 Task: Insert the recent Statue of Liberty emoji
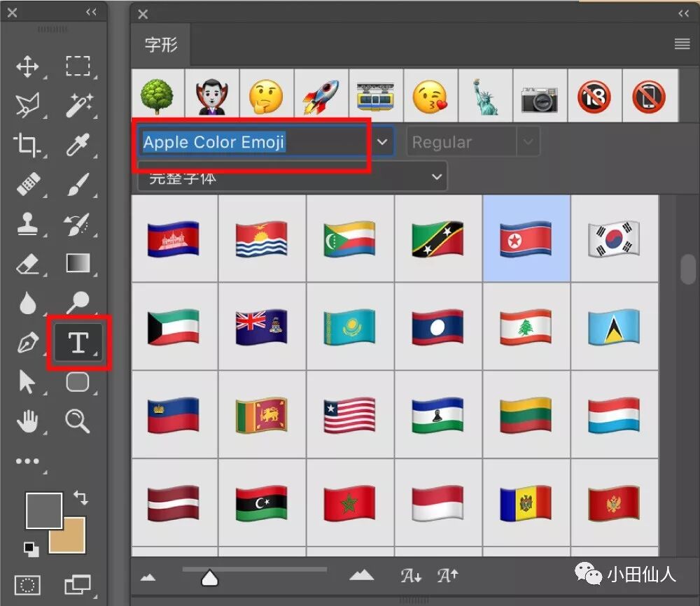485,96
